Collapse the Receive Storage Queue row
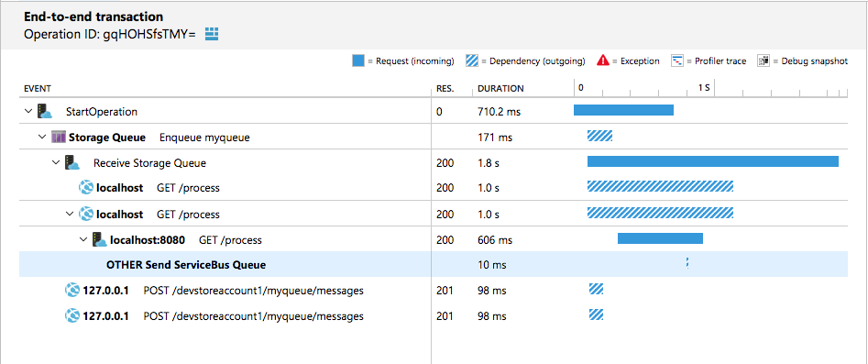 point(56,163)
